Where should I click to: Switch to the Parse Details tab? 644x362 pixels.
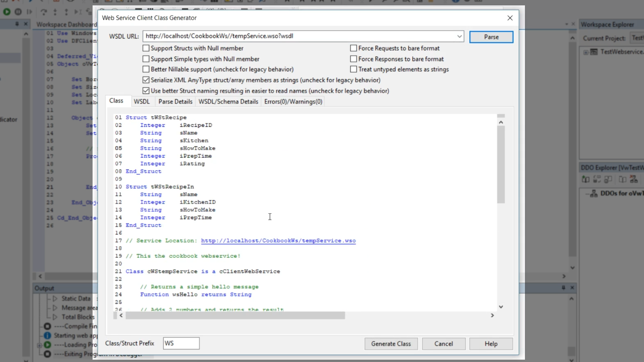point(175,102)
